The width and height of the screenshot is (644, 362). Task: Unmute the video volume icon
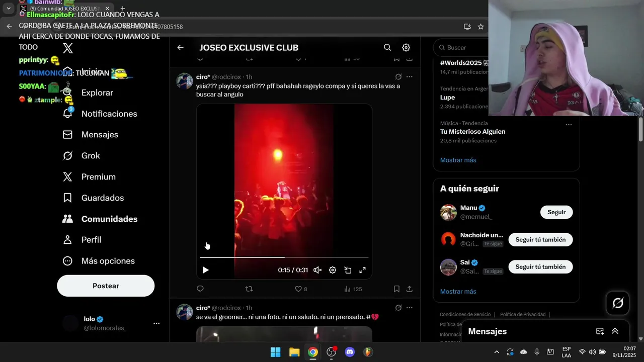click(317, 270)
